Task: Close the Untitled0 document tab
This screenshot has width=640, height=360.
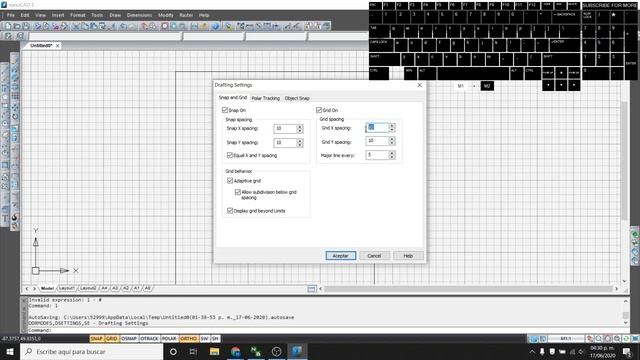Action: click(x=58, y=46)
